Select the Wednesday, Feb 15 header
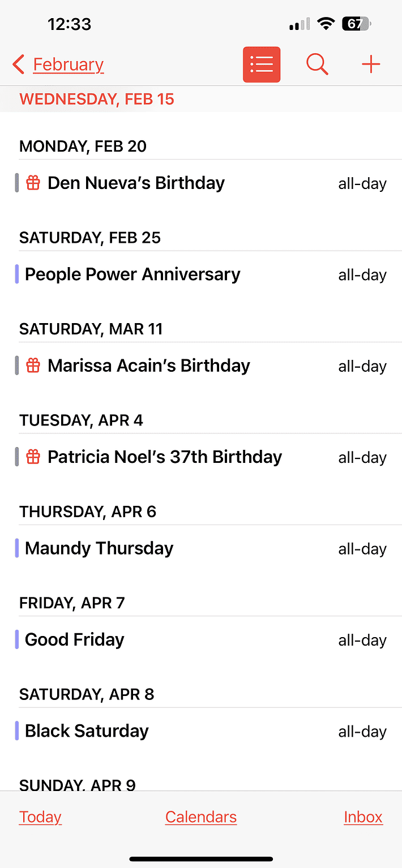The image size is (402, 868). (97, 99)
